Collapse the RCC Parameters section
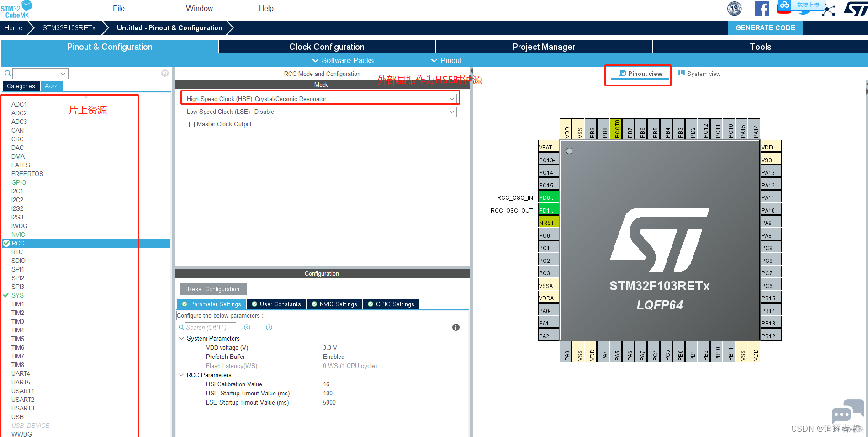The height and width of the screenshot is (437, 868). (x=181, y=375)
